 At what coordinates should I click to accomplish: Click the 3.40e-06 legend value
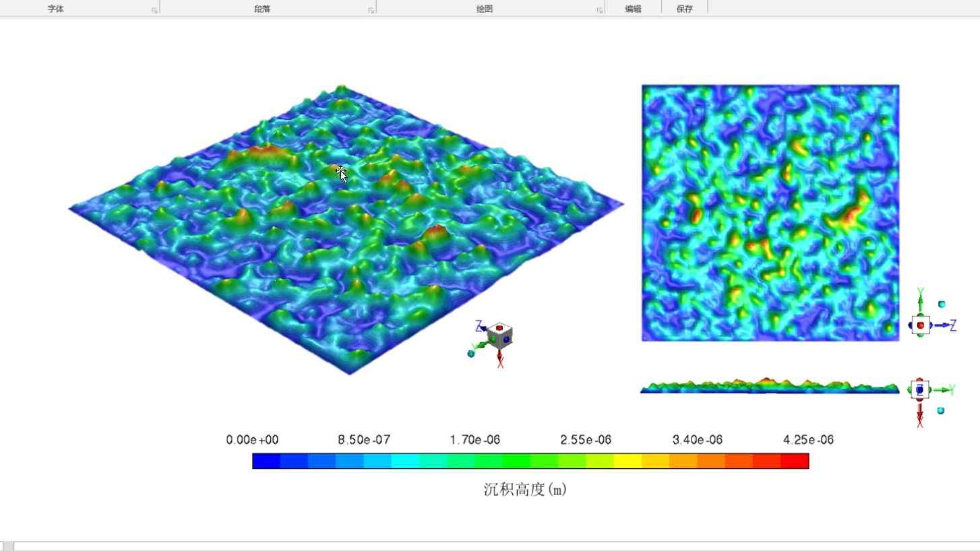pos(697,440)
